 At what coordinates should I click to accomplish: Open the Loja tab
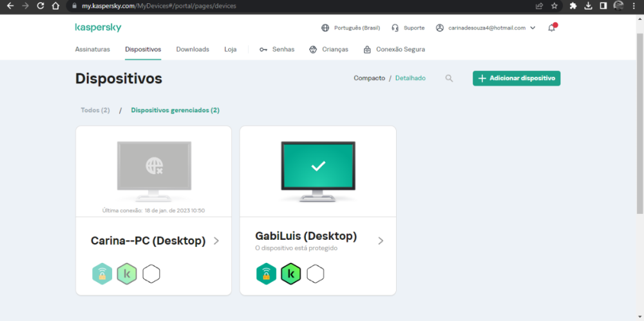click(x=231, y=50)
